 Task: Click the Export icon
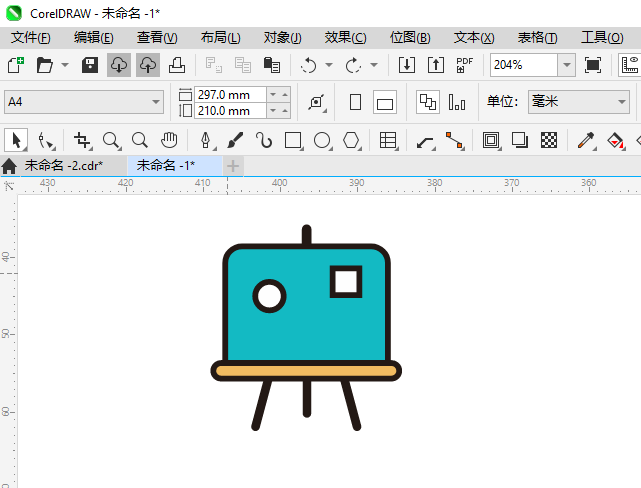click(436, 65)
